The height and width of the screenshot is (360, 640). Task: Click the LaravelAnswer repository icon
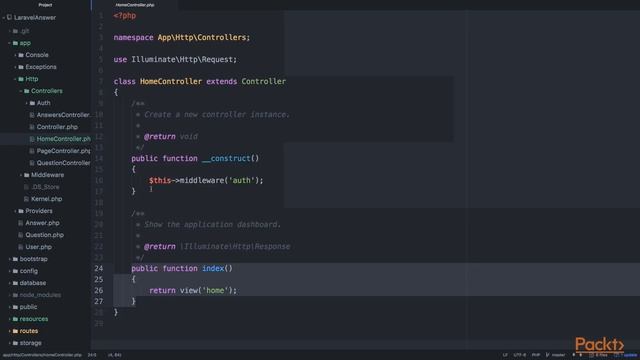[x=9, y=18]
